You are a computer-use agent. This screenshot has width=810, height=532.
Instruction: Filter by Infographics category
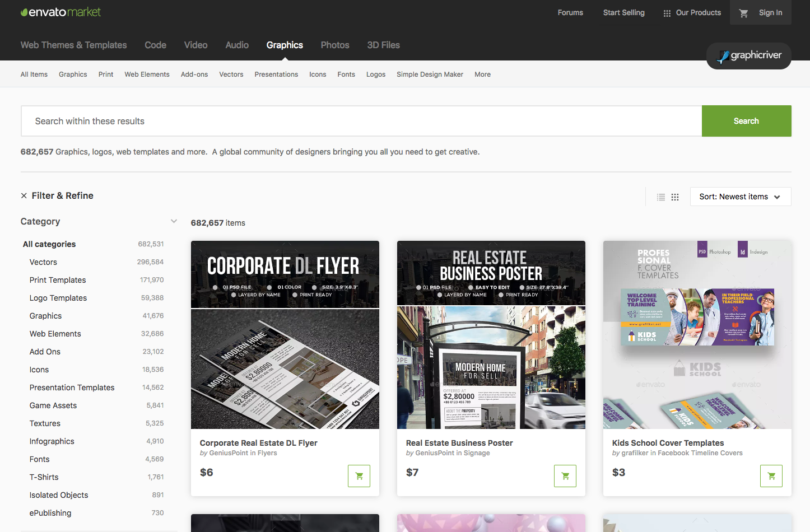pos(52,441)
